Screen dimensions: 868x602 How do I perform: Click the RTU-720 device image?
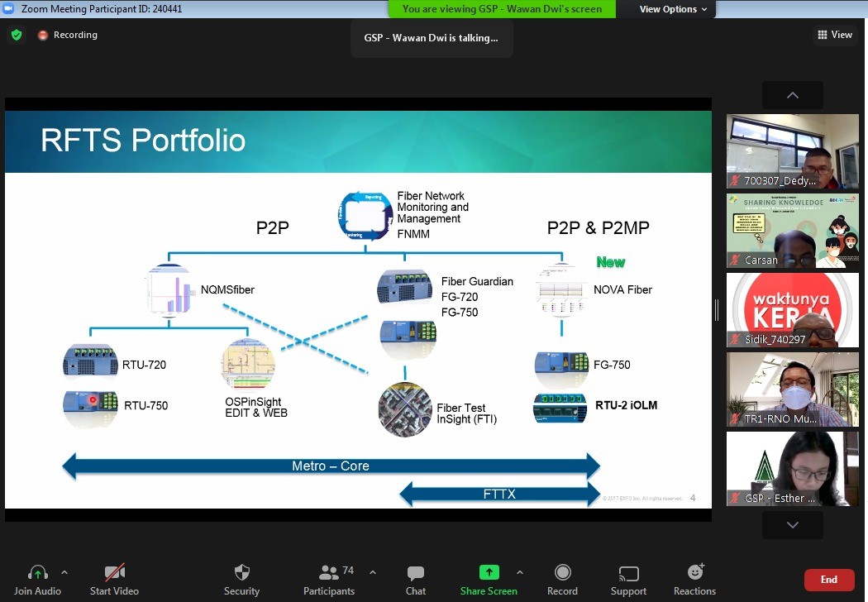[x=90, y=361]
